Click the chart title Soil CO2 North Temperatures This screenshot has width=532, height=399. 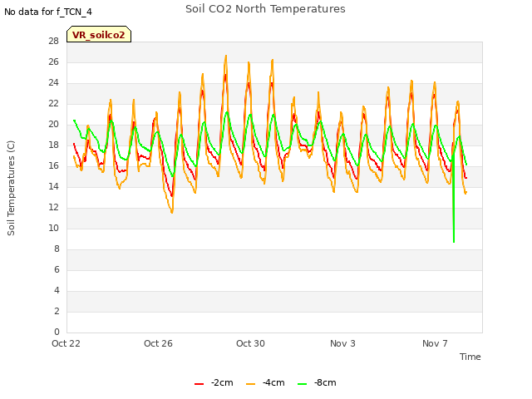[265, 9]
